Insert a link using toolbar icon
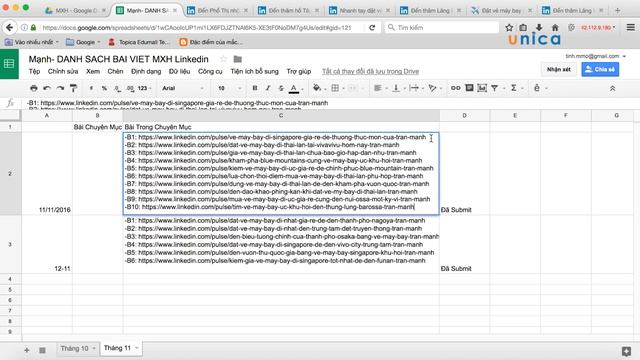Image resolution: width=640 pixels, height=360 pixels. [456, 88]
